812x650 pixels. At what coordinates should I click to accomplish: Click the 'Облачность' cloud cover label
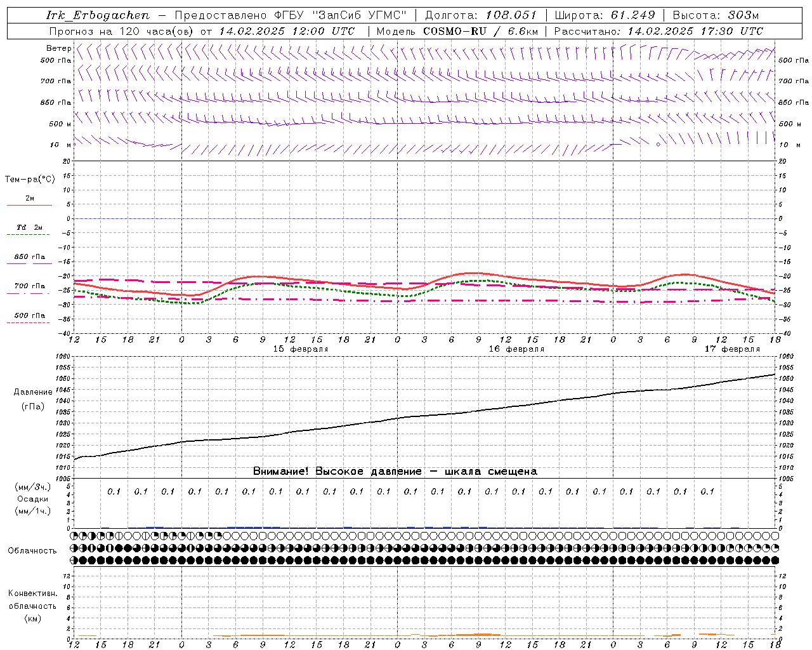pyautogui.click(x=32, y=550)
